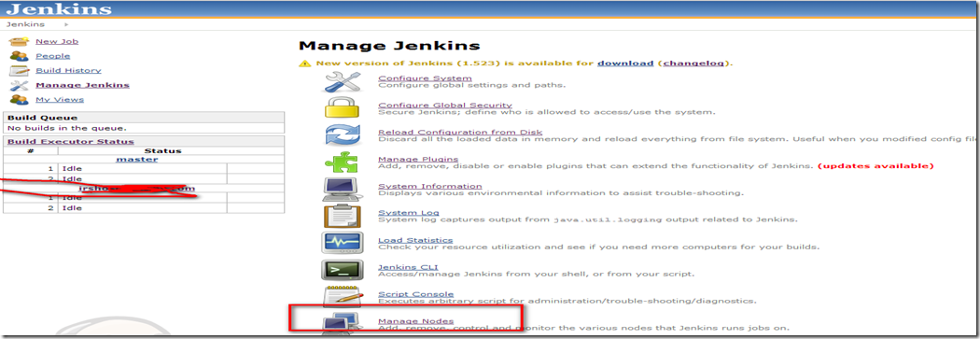Click 'No builds in the queue.' text
This screenshot has height=339, width=980.
pyautogui.click(x=67, y=127)
